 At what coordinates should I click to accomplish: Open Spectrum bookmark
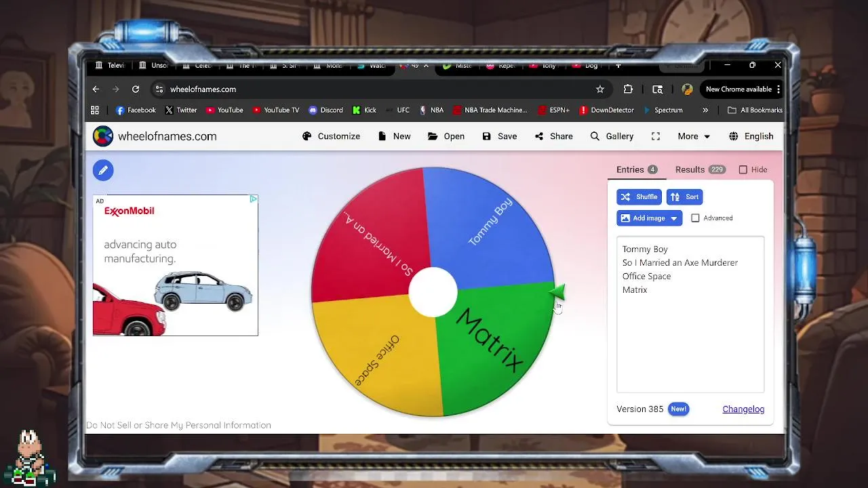(663, 110)
